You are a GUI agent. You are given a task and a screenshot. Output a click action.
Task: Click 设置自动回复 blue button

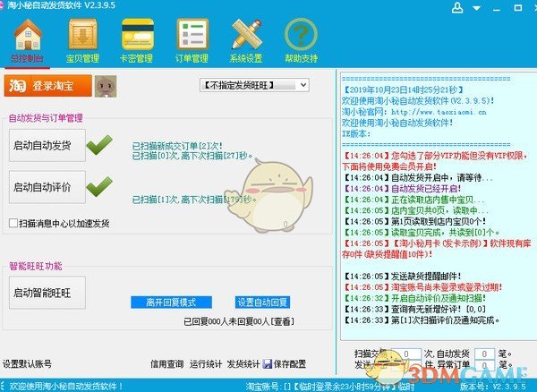(262, 303)
